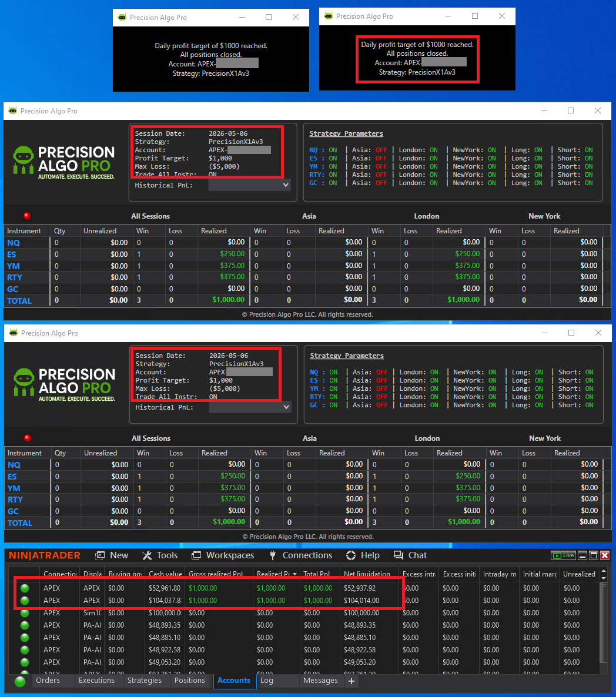The height and width of the screenshot is (697, 616).
Task: Open the Workspaces menu in NinjaTrader
Action: click(223, 555)
